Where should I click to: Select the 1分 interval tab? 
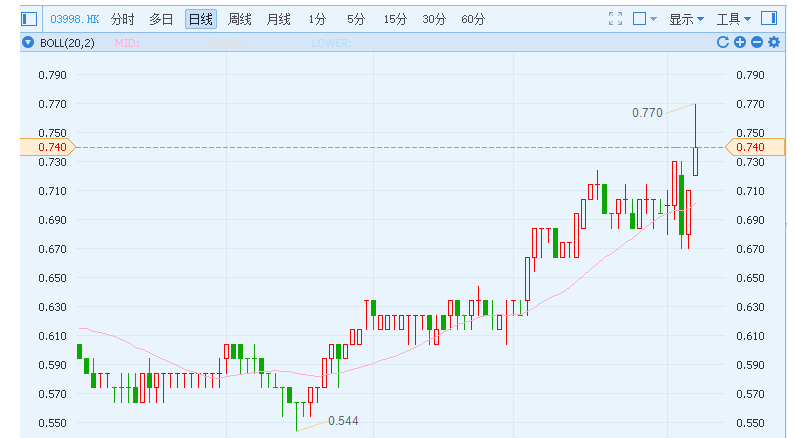[x=317, y=19]
